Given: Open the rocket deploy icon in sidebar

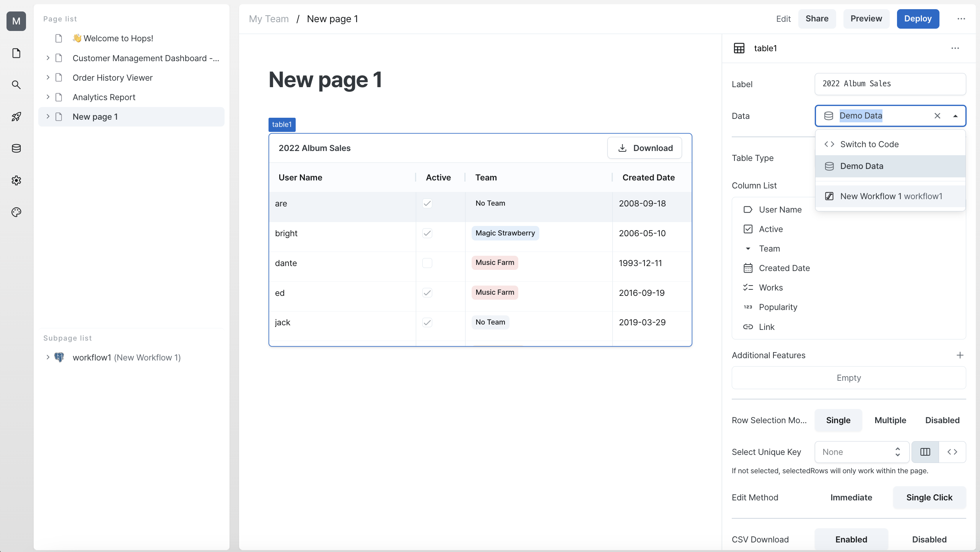Looking at the screenshot, I should tap(16, 117).
